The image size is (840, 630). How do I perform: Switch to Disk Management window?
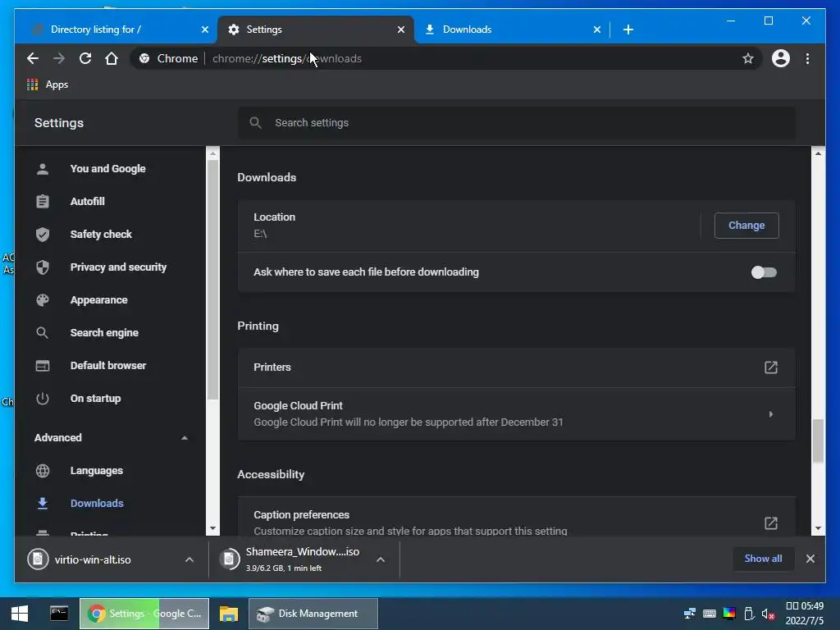point(313,614)
